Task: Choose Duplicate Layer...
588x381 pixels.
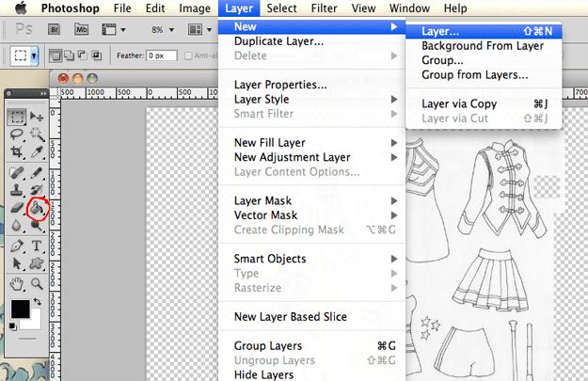Action: tap(311, 41)
